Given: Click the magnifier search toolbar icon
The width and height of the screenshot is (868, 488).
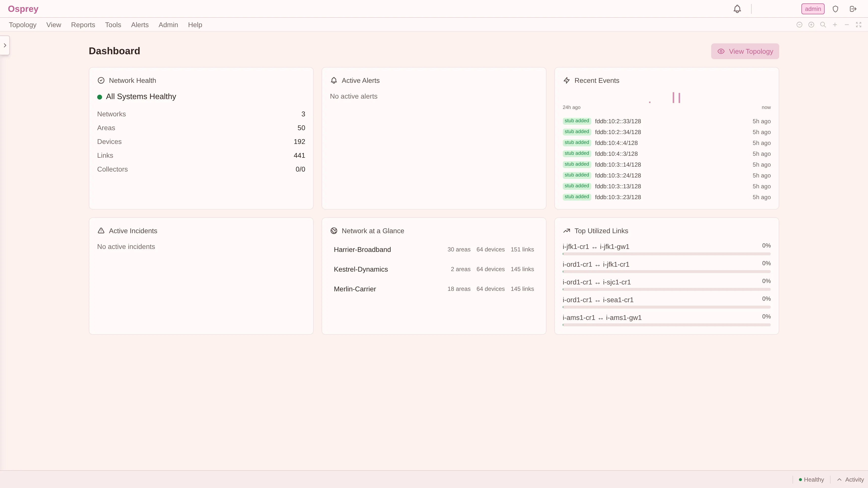Looking at the screenshot, I should 823,25.
